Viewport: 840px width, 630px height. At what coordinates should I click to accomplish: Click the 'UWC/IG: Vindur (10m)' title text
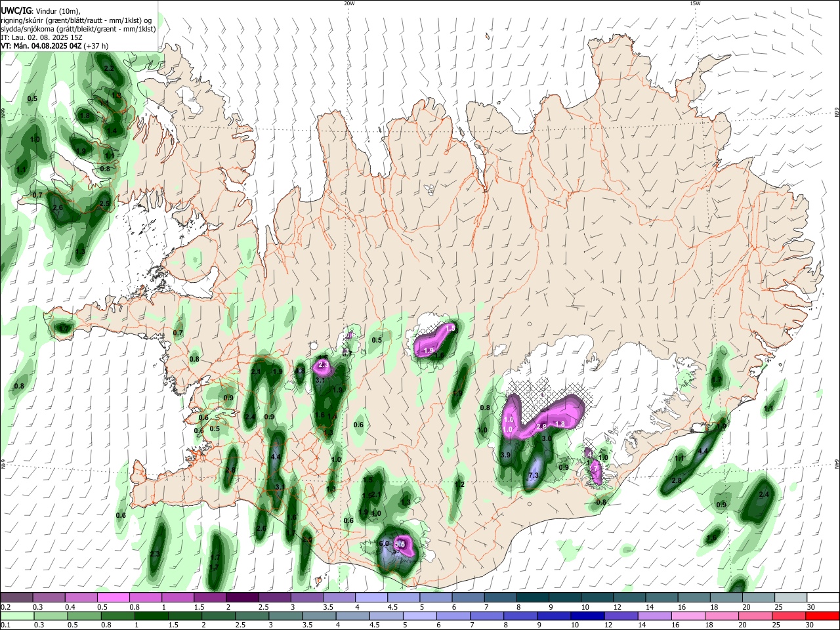pyautogui.click(x=40, y=10)
